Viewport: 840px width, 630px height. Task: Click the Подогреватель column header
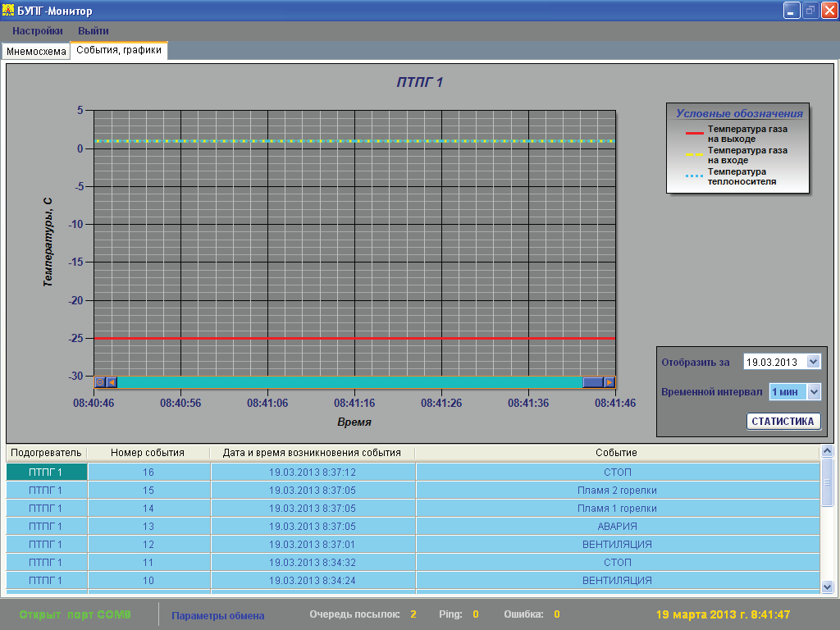pos(46,453)
